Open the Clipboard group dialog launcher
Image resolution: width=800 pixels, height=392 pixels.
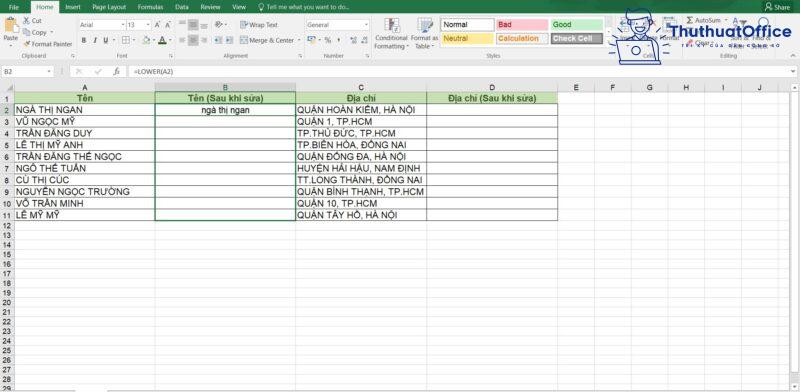(x=73, y=56)
